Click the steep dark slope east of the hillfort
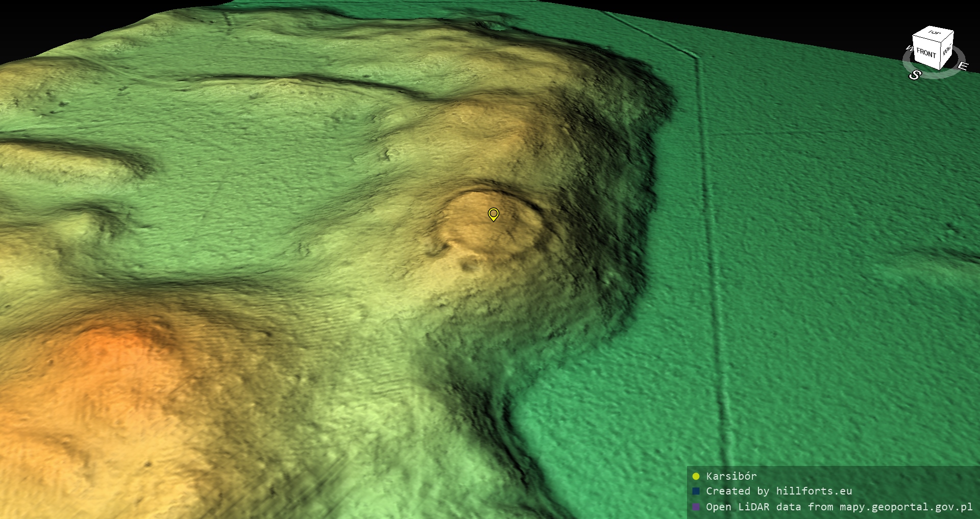The image size is (980, 519). [602, 230]
